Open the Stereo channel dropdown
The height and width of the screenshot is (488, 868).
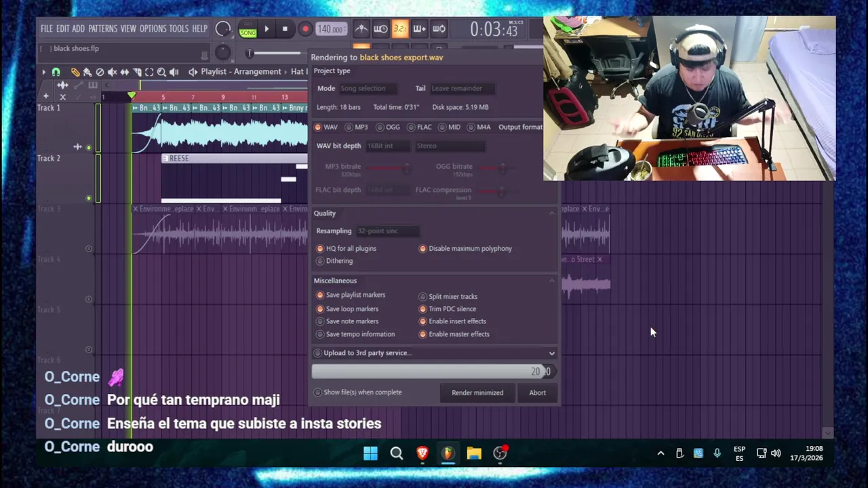point(450,146)
